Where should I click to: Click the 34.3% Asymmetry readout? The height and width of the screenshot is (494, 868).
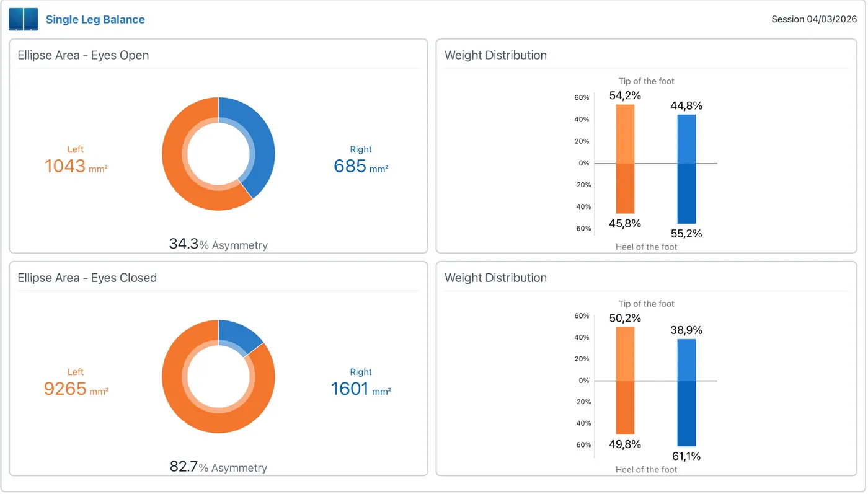(218, 244)
